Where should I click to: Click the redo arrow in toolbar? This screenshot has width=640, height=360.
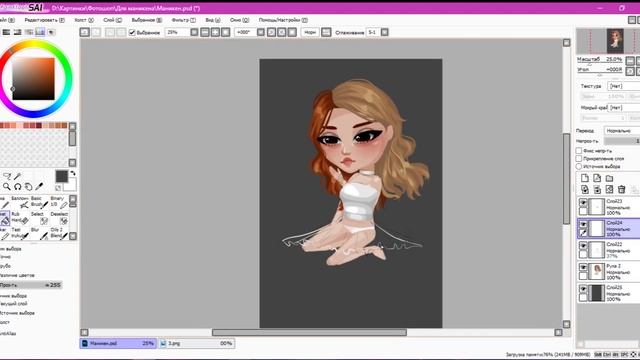[x=96, y=32]
